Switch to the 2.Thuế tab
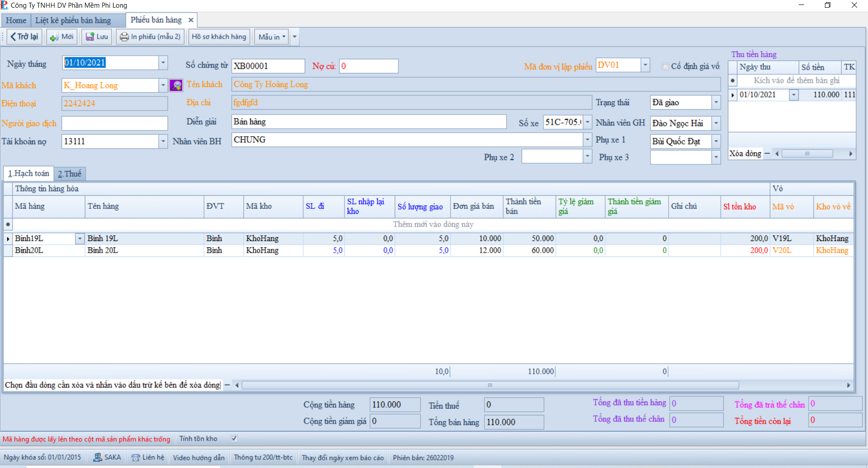This screenshot has width=868, height=468. (x=70, y=174)
